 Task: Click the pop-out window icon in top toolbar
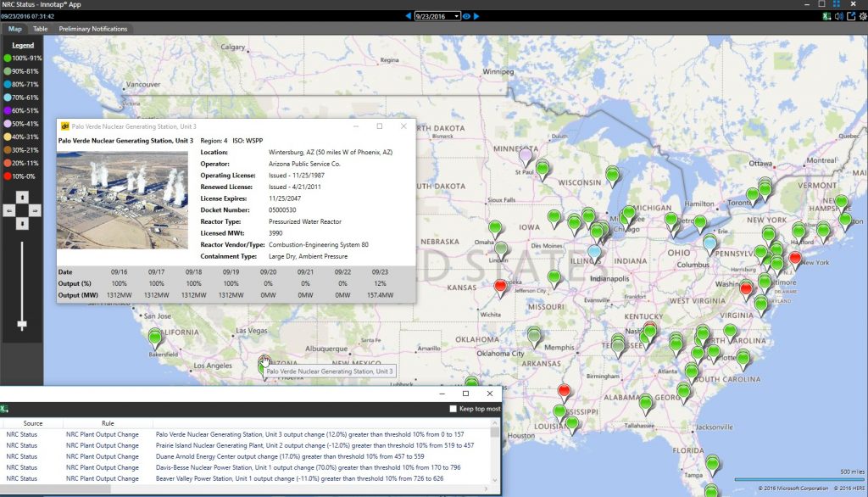[851, 16]
